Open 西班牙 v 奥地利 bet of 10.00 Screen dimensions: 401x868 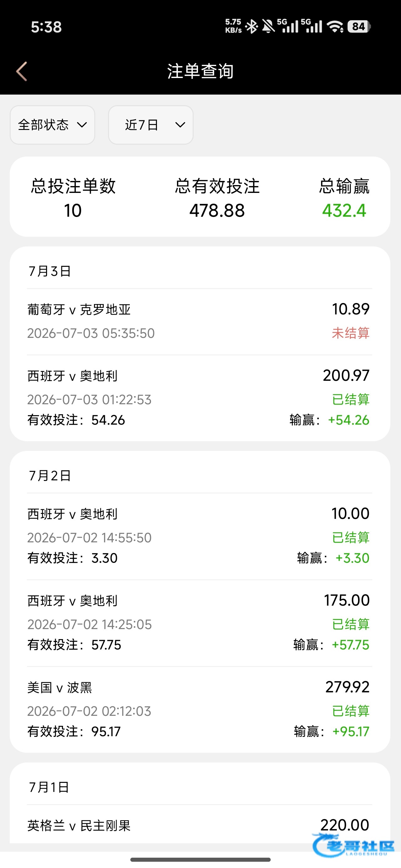(x=200, y=536)
